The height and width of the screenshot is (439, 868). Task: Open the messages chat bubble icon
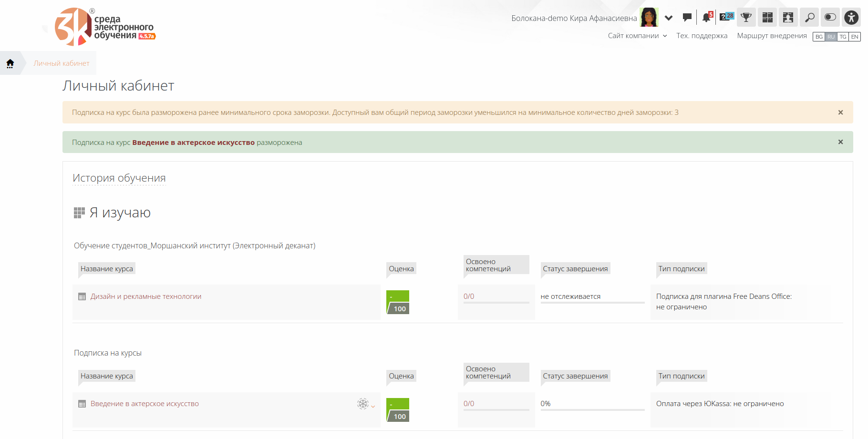[x=687, y=18]
